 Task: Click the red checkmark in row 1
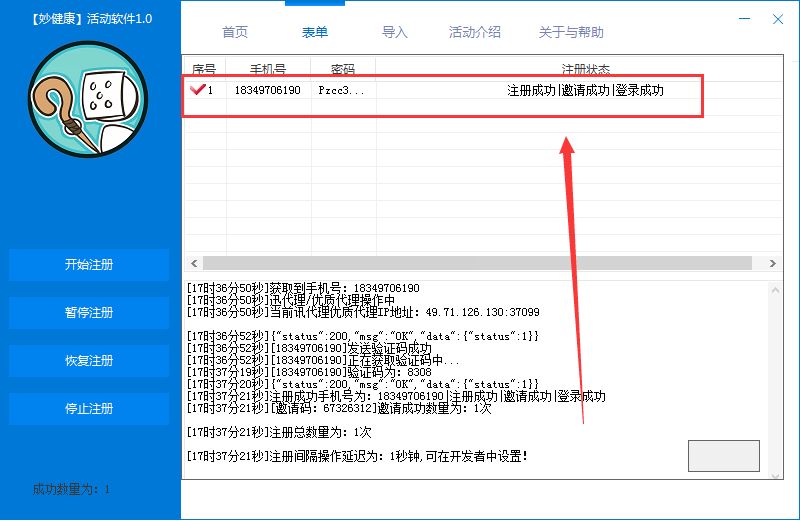point(197,90)
